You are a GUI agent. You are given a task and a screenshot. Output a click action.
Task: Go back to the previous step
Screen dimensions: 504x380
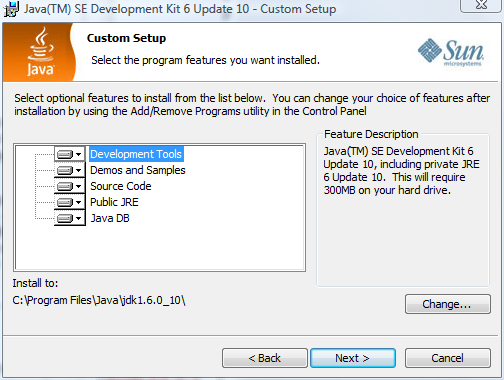(x=265, y=358)
